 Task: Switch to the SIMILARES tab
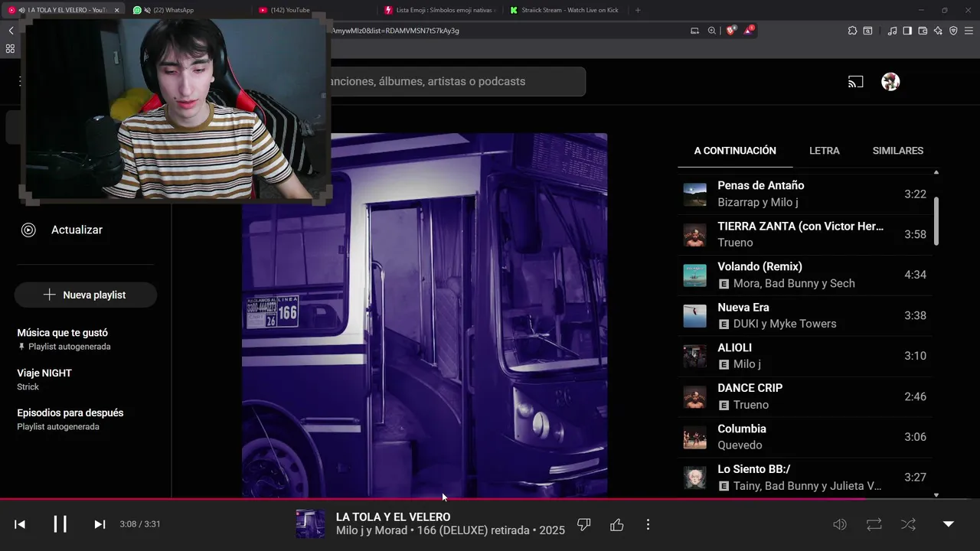[x=898, y=151]
